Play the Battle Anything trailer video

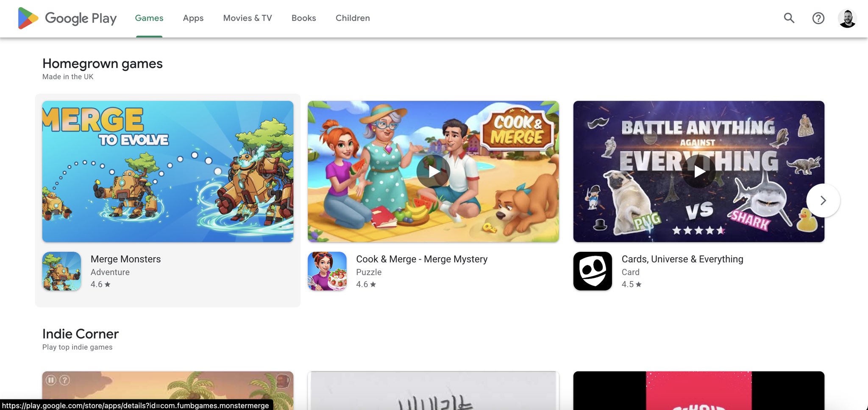(x=699, y=171)
